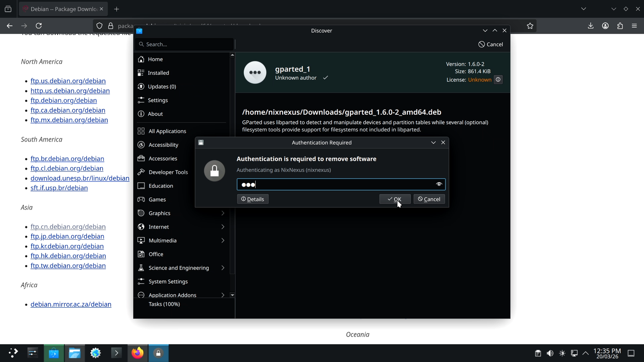Open Konsole terminal in taskbar
Viewport: 644px width, 362px height.
[116, 353]
